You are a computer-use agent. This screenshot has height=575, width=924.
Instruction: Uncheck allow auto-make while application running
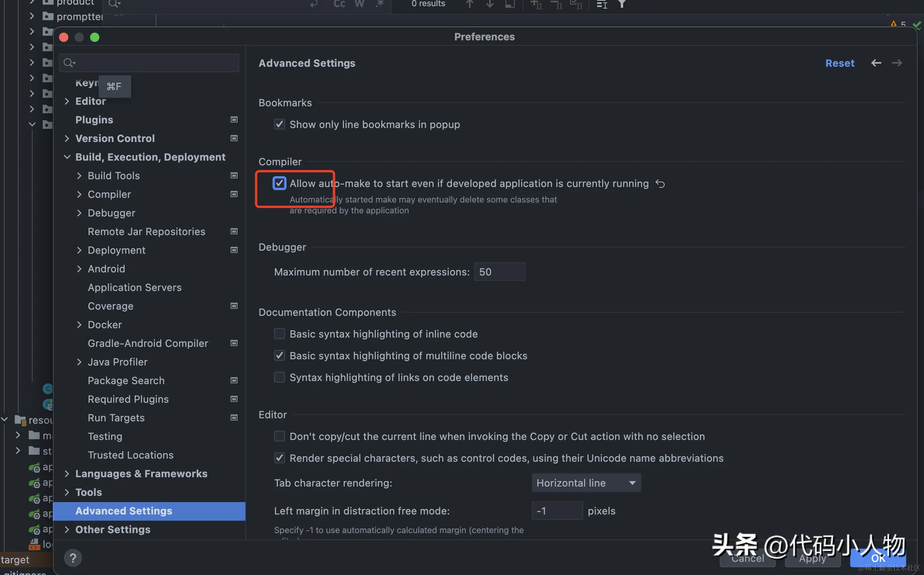(x=280, y=183)
